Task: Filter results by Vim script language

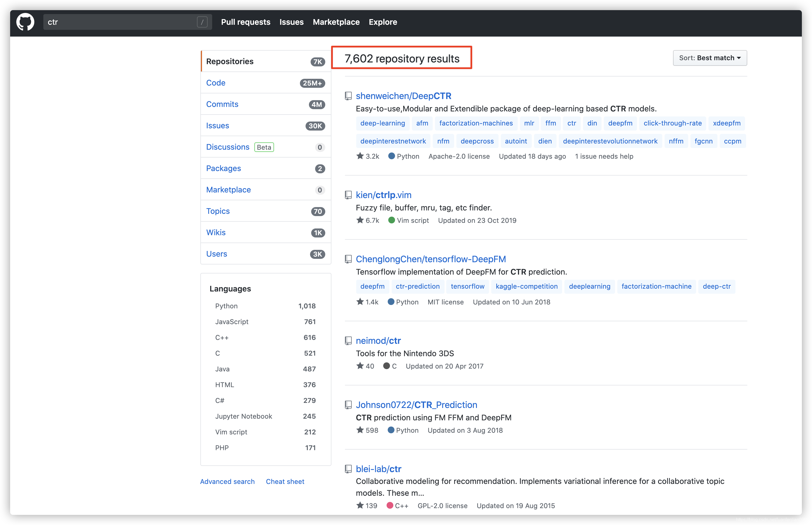Action: [x=265, y=432]
